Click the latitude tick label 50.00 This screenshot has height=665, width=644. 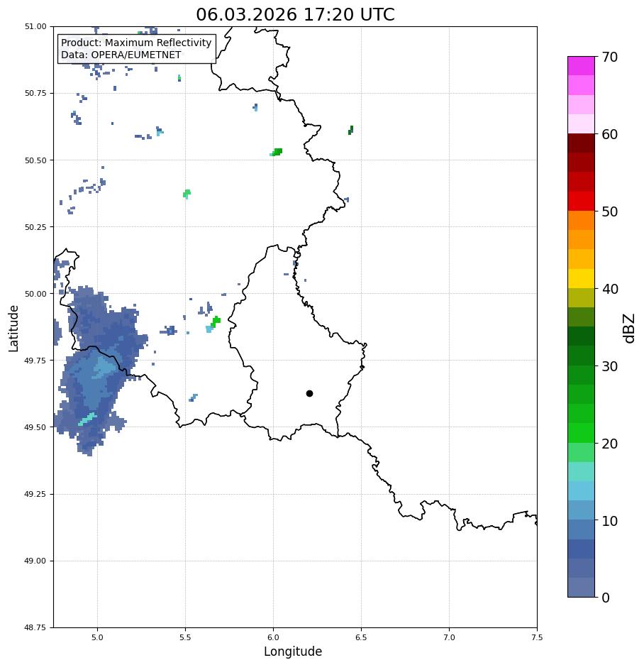(x=35, y=294)
